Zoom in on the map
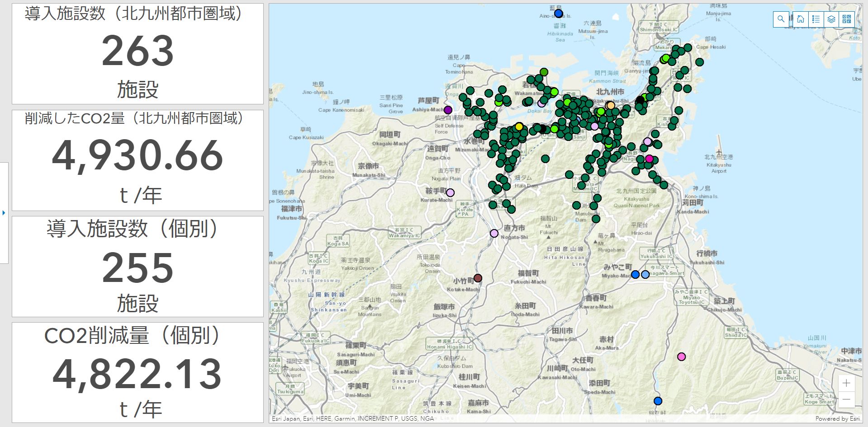 coord(846,383)
